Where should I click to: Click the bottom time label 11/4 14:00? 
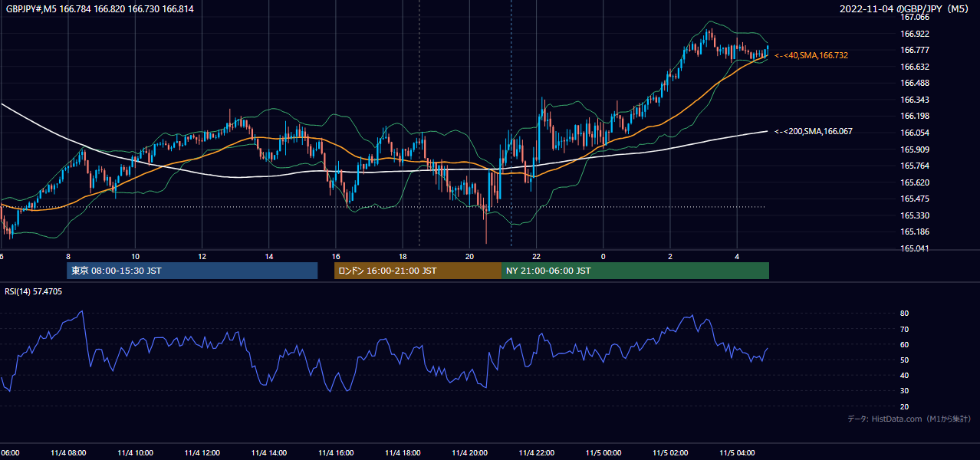point(269,452)
